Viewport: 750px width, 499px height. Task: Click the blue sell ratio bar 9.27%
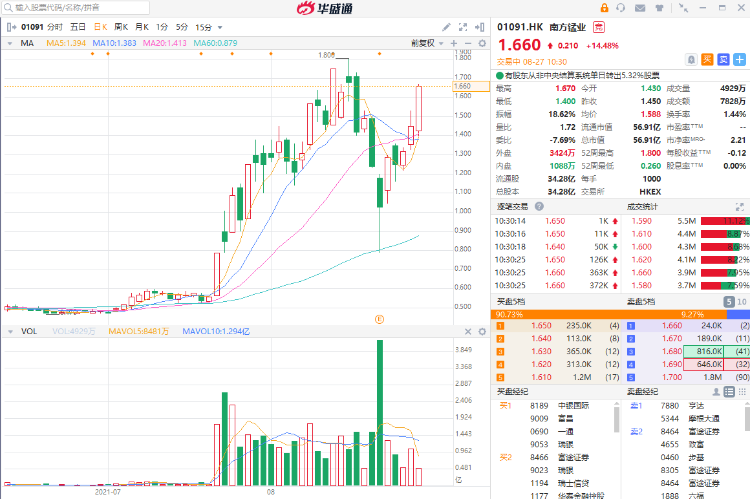click(x=738, y=314)
